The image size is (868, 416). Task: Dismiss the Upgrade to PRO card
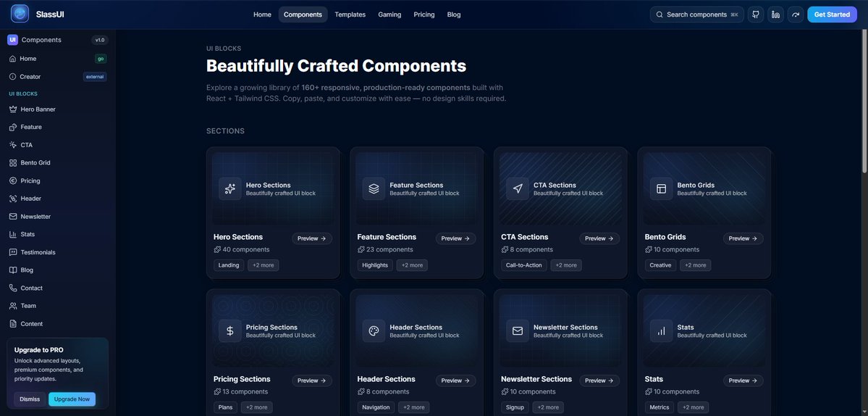point(30,399)
